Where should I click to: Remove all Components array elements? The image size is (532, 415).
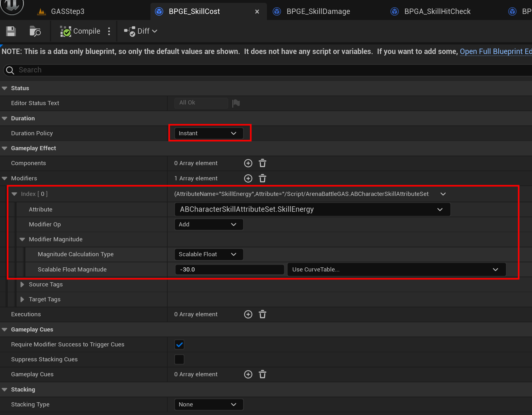(263, 163)
